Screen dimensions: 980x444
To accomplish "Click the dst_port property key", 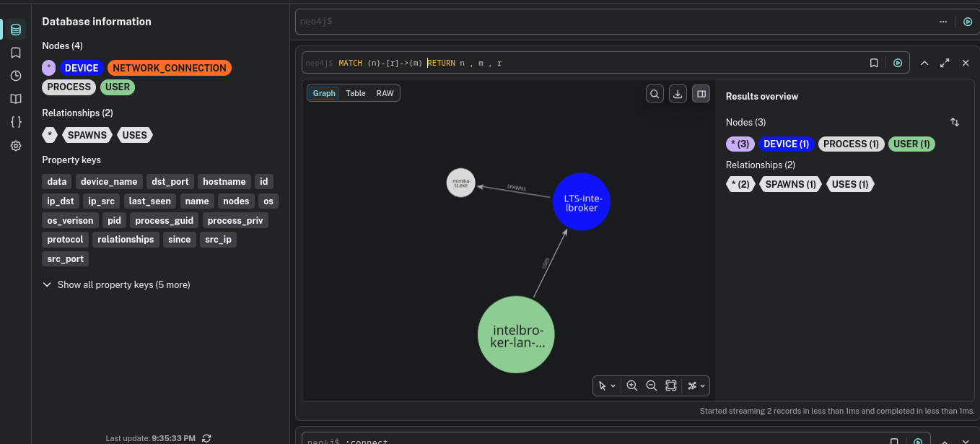I will click(x=170, y=182).
